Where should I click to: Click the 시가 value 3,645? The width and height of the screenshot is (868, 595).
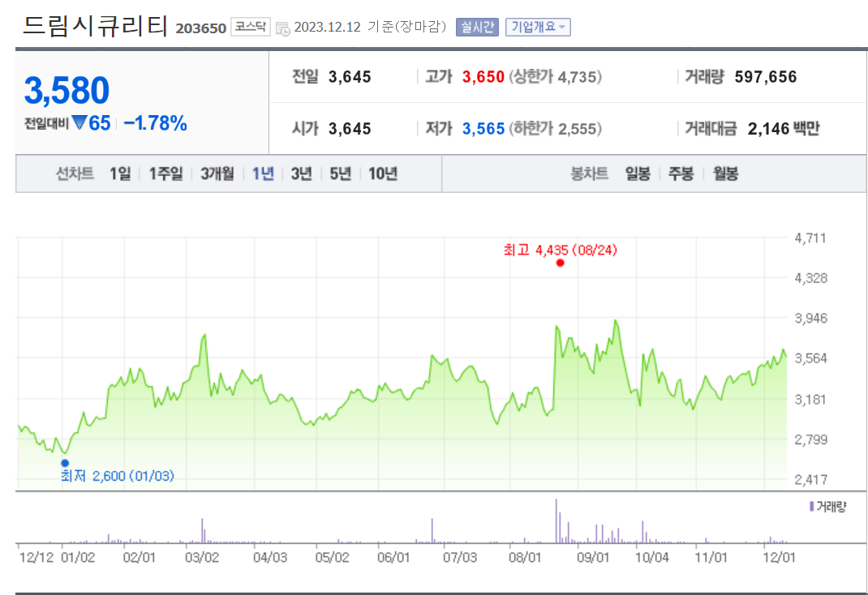[x=350, y=129]
